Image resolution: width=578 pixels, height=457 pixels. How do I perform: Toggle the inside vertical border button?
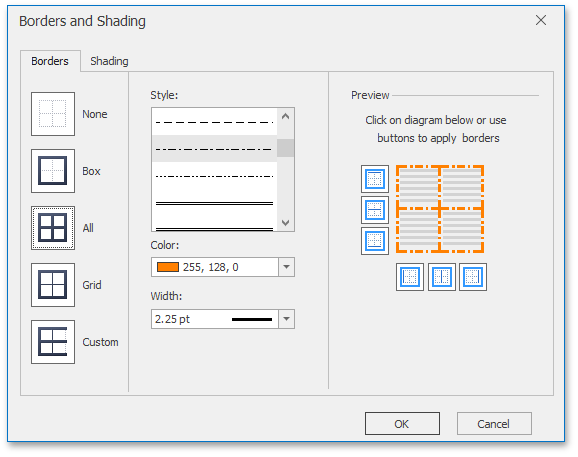tap(442, 277)
